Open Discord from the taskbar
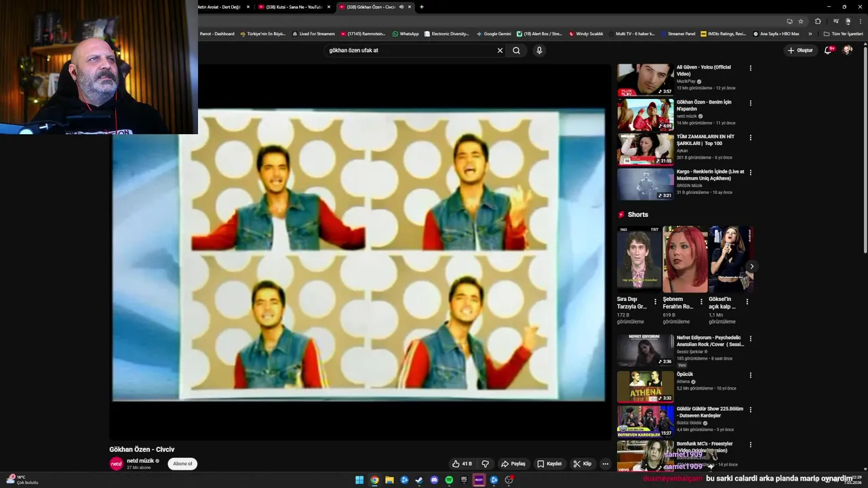This screenshot has height=488, width=868. (x=434, y=480)
